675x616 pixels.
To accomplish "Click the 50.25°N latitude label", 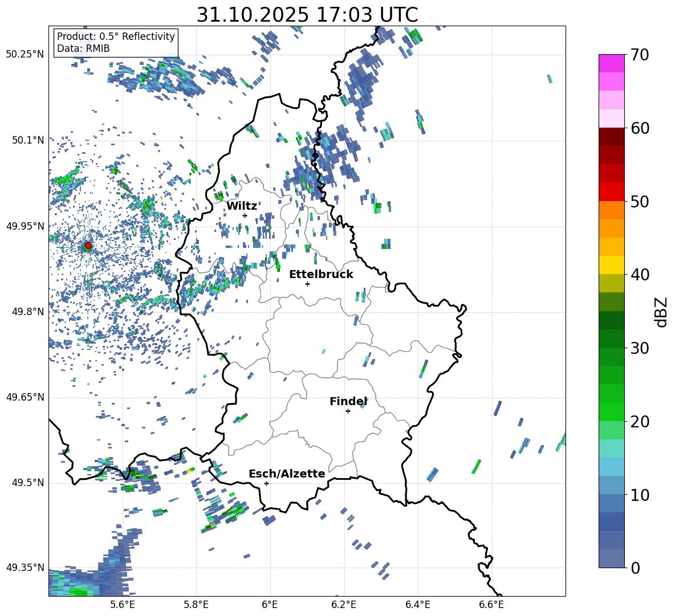I will click(25, 55).
